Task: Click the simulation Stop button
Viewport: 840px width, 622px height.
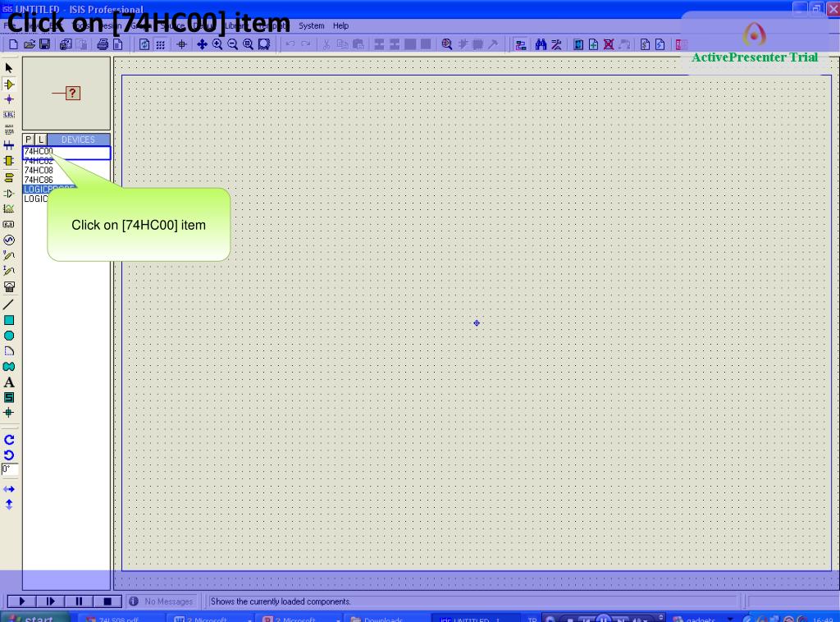Action: pos(107,601)
